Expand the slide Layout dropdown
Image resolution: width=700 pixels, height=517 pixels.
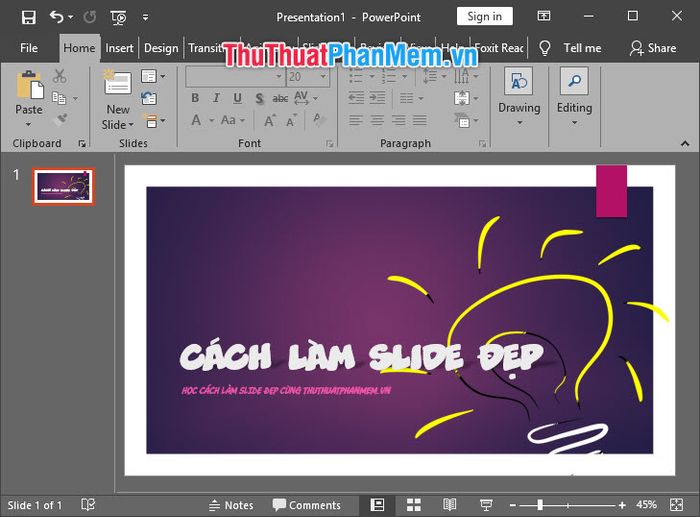pyautogui.click(x=153, y=76)
